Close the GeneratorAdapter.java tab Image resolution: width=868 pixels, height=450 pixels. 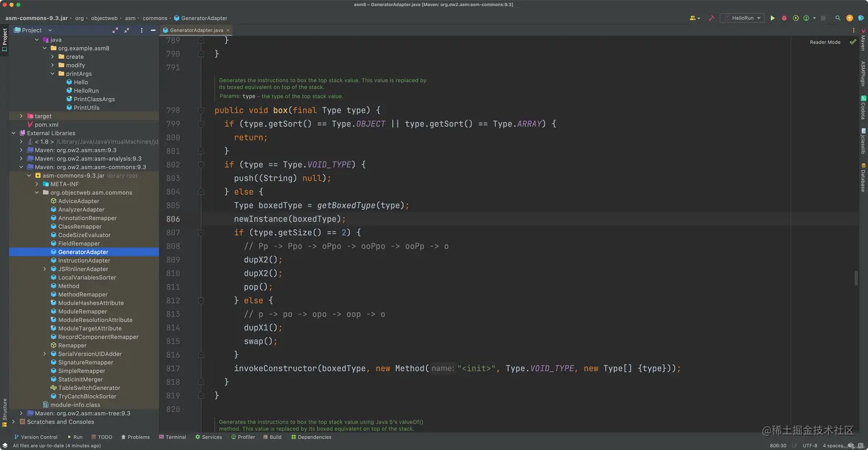(x=228, y=30)
